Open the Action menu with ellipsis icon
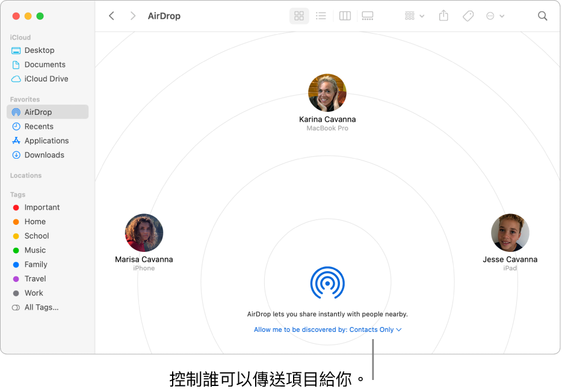This screenshot has width=562, height=392. tap(495, 16)
